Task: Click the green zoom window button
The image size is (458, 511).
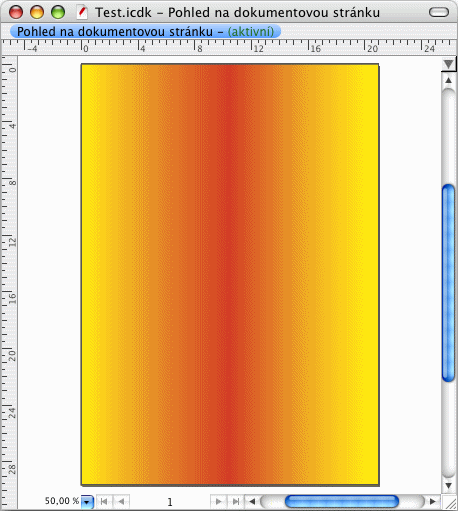Action: (x=58, y=12)
